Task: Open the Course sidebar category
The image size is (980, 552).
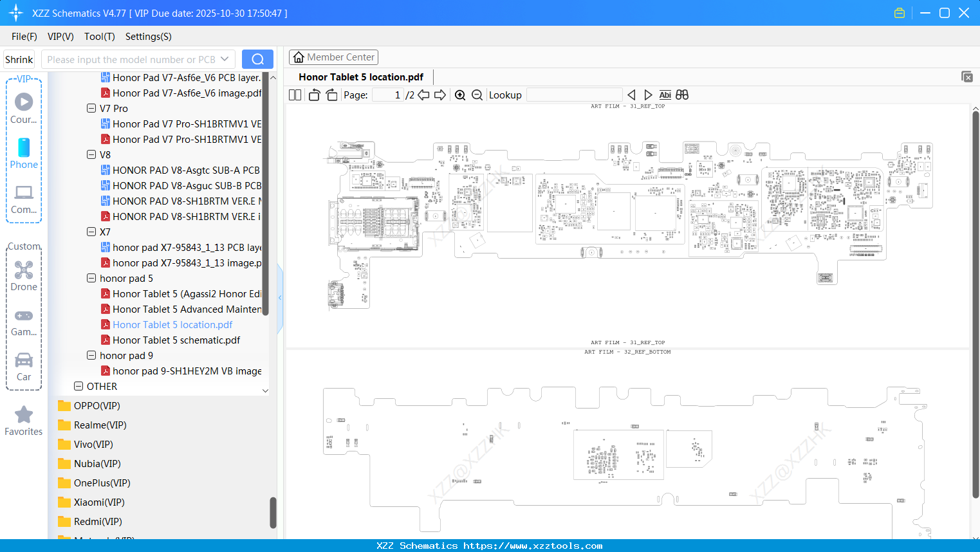Action: point(24,109)
